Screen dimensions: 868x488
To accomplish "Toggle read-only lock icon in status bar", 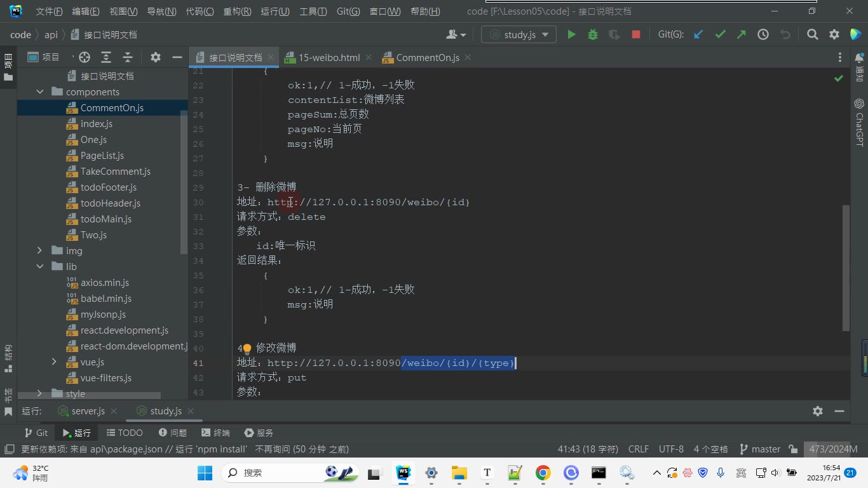I will pyautogui.click(x=793, y=449).
